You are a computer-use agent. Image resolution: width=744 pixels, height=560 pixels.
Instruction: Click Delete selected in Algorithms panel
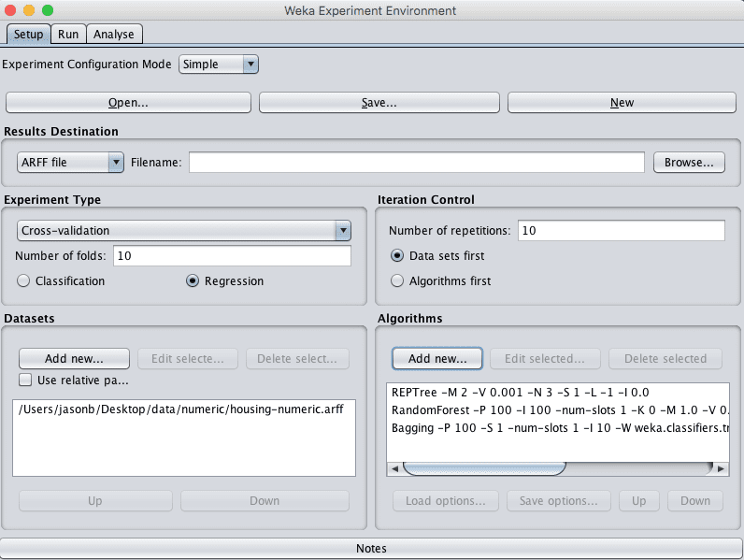665,359
